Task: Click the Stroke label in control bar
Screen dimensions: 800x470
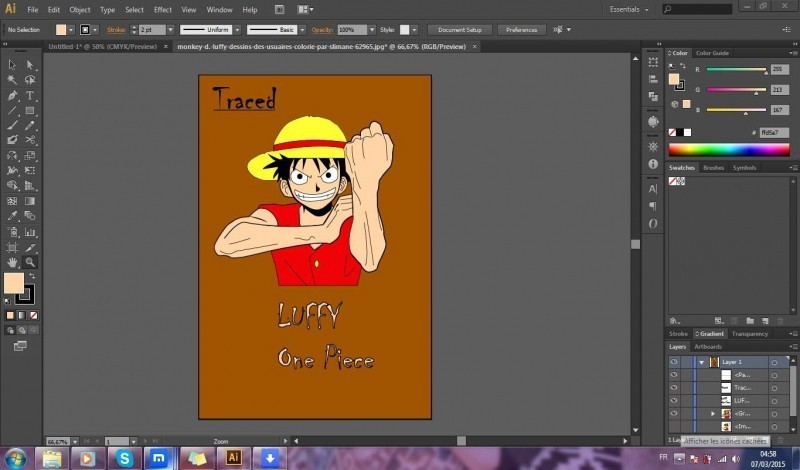Action: pyautogui.click(x=116, y=30)
